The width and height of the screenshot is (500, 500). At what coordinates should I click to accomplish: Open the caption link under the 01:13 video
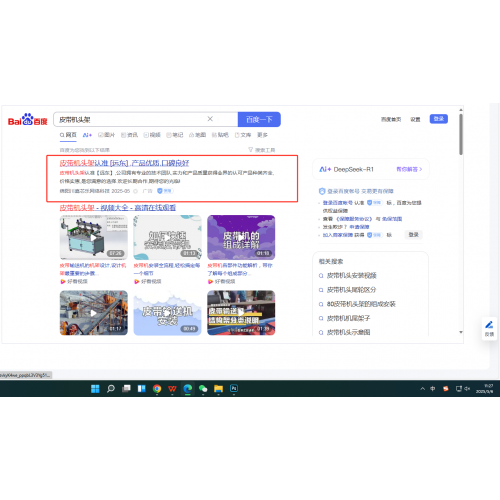click(167, 269)
